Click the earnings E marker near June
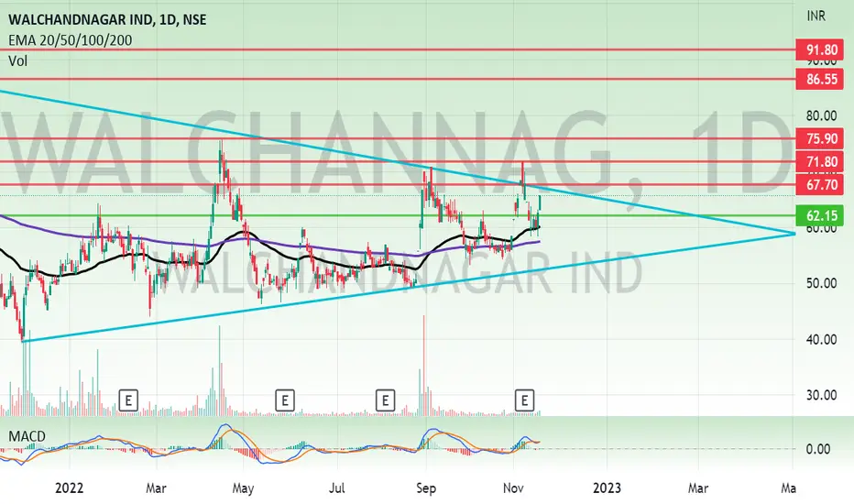This screenshot has height=504, width=854. (284, 401)
